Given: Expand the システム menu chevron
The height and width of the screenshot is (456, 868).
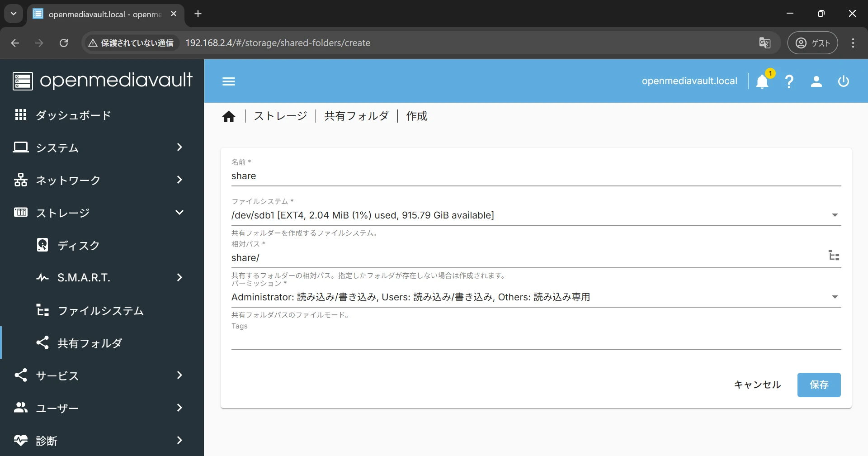Looking at the screenshot, I should 179,147.
